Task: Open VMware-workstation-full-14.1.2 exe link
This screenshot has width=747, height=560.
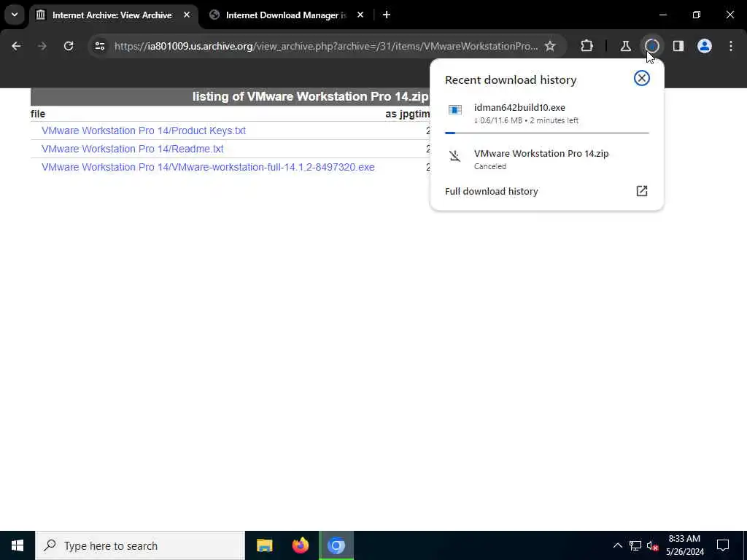Action: pyautogui.click(x=208, y=167)
